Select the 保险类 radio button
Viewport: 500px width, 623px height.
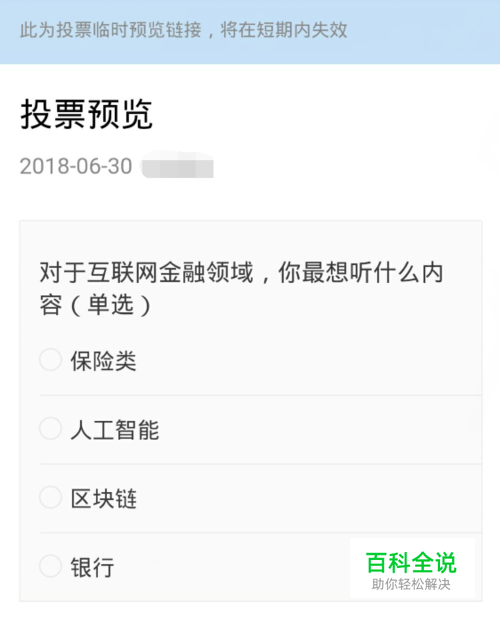pos(50,360)
